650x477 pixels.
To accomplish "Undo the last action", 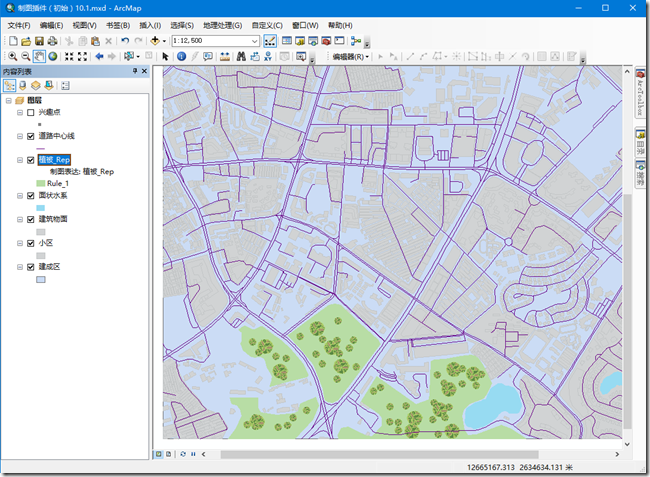I will coord(125,41).
